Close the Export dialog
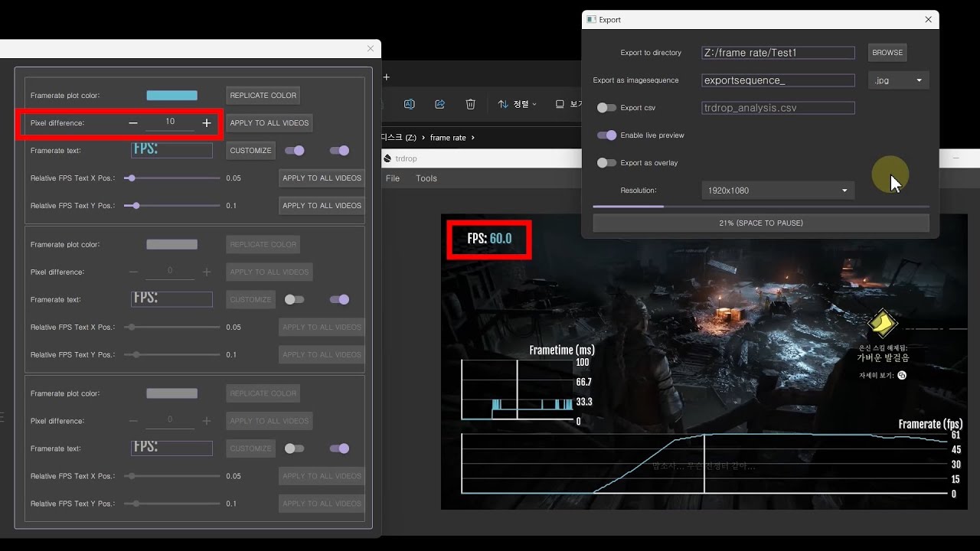The image size is (980, 551). tap(929, 20)
